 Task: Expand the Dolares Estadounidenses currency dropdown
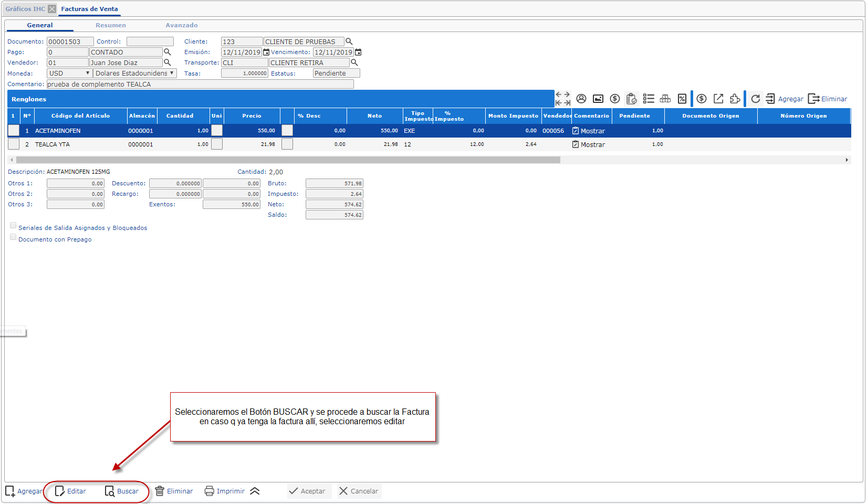(x=135, y=73)
